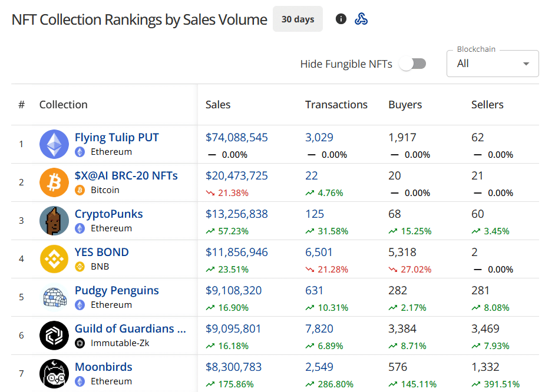Click the red down-trend arrow next to 21.38%

[x=210, y=193]
